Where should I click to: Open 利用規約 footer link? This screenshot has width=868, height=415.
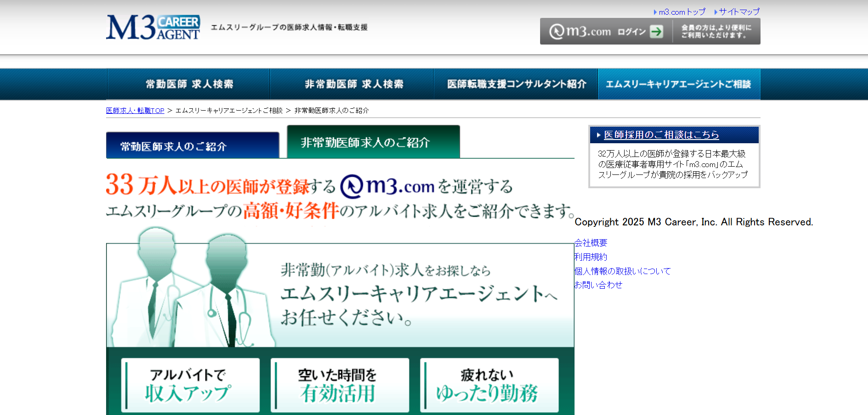(x=591, y=257)
